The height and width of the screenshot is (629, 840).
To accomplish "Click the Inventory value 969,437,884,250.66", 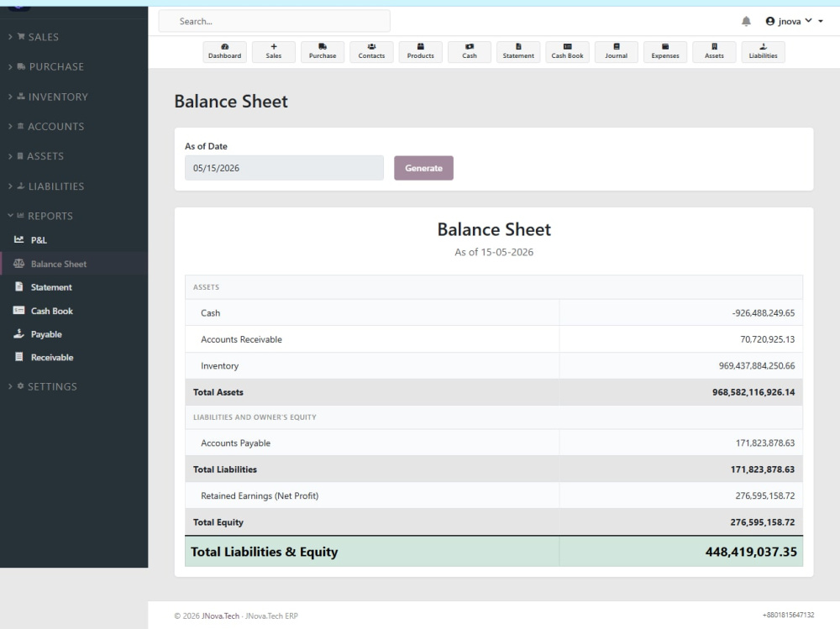I will tap(757, 365).
